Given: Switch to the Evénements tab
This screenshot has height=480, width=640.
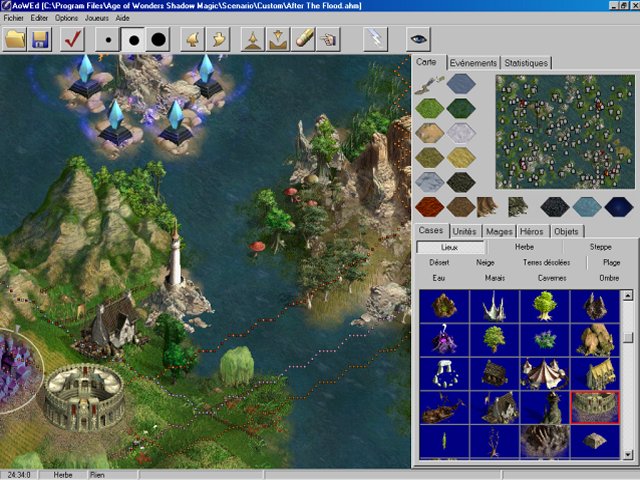Looking at the screenshot, I should pyautogui.click(x=473, y=63).
